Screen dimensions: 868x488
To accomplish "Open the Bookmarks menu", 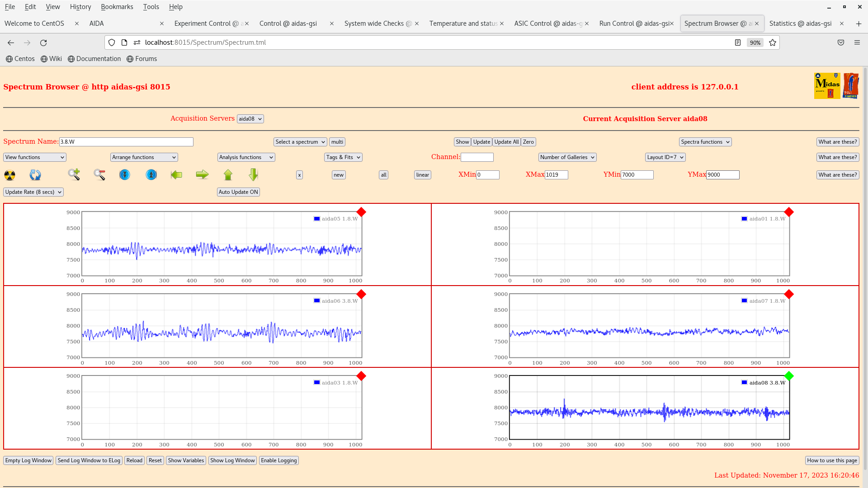I will (117, 7).
